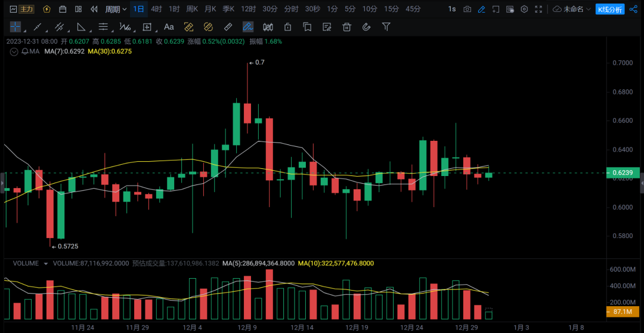644x333 pixels.
Task: Click the chart image settings icon
Action: 510,9
